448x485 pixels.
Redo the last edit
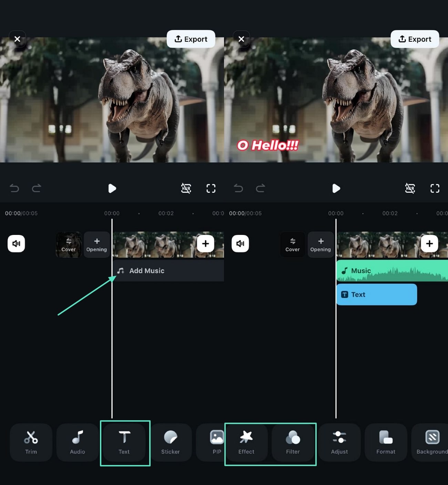(37, 188)
